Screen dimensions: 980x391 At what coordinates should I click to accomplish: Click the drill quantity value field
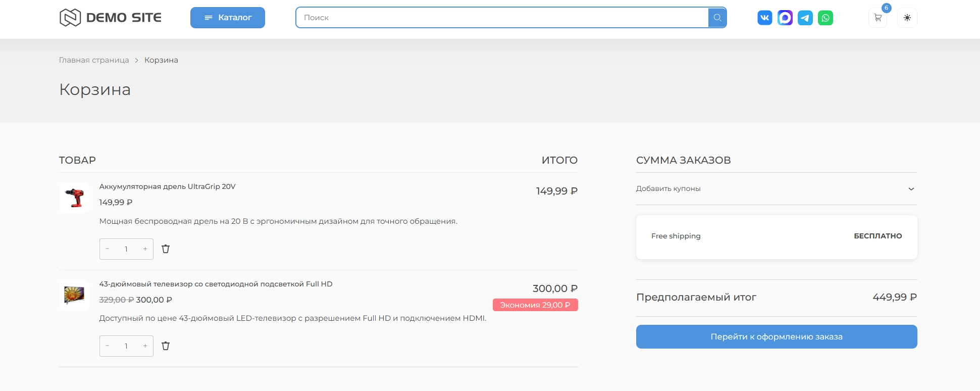pyautogui.click(x=126, y=249)
